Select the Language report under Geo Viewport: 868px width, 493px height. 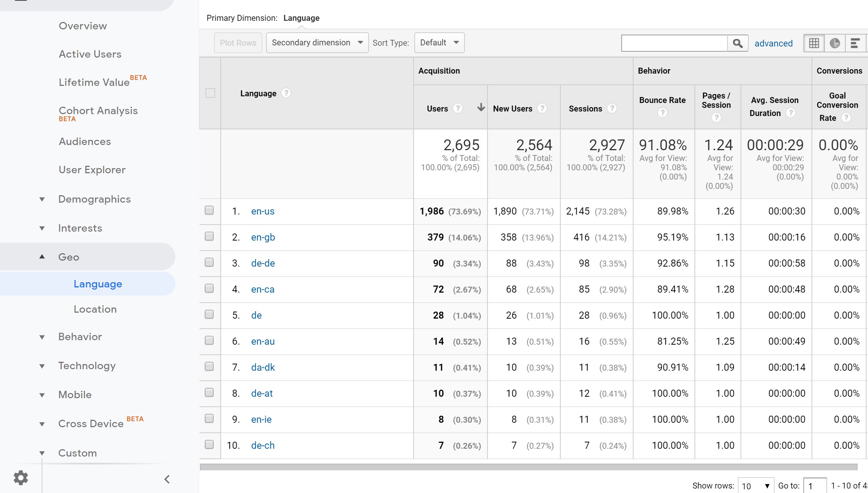click(98, 284)
